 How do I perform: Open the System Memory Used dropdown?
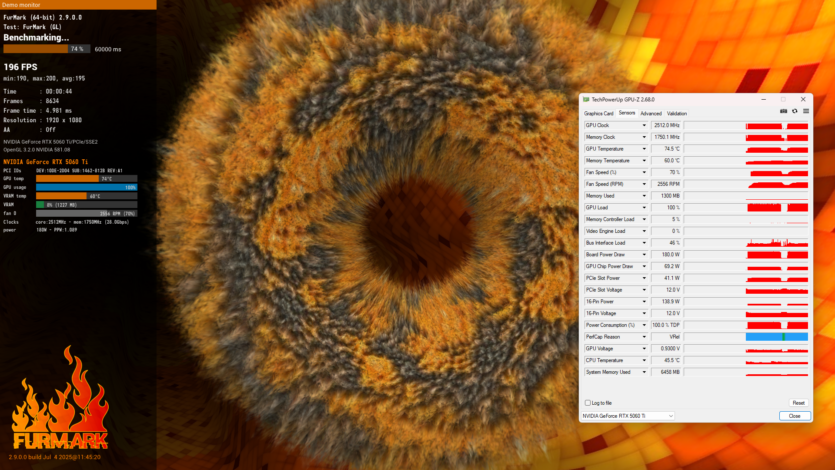(x=644, y=372)
